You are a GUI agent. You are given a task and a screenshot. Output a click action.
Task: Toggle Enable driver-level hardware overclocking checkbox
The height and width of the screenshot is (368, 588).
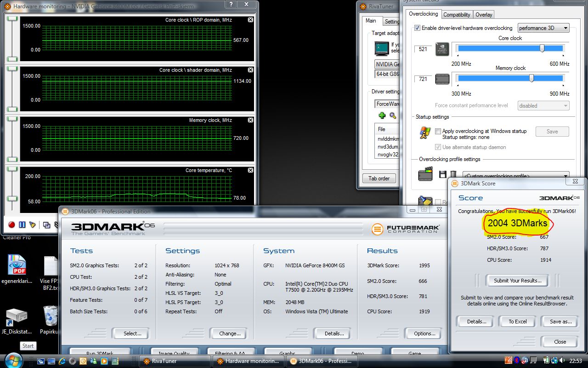[x=417, y=28]
